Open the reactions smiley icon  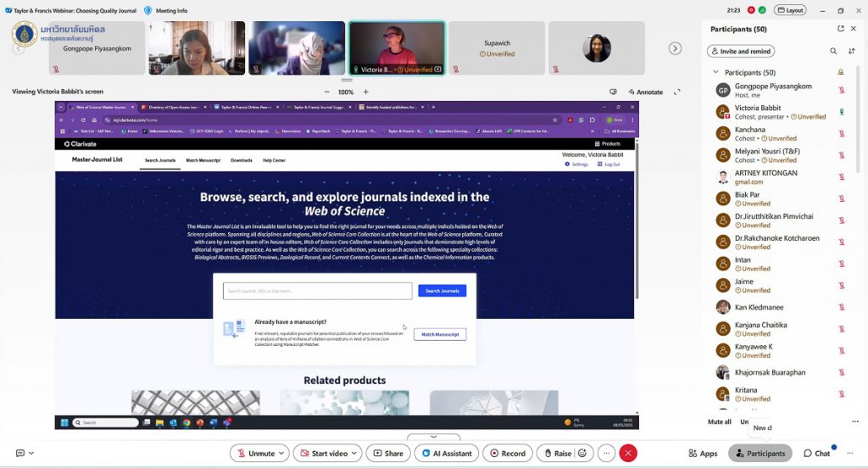(x=584, y=454)
